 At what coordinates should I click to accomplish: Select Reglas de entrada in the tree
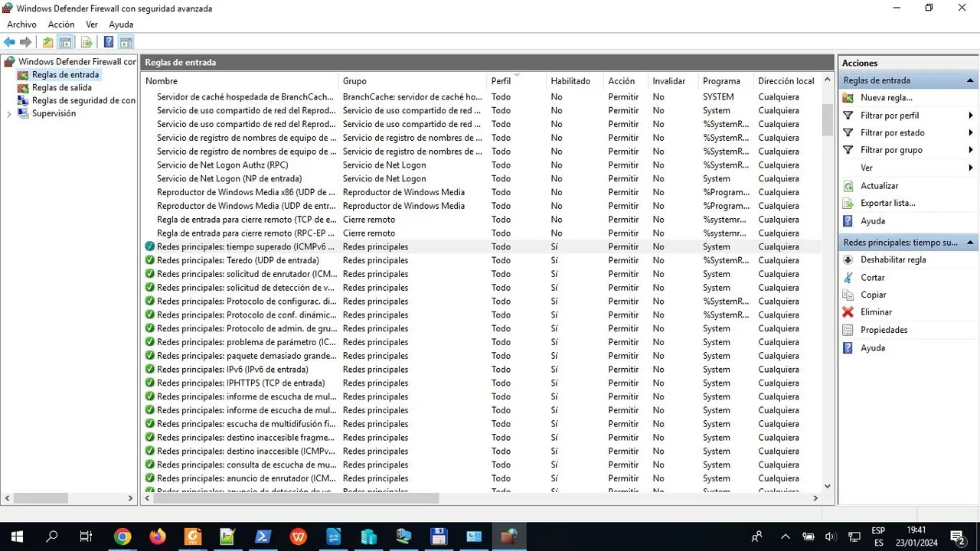(65, 75)
